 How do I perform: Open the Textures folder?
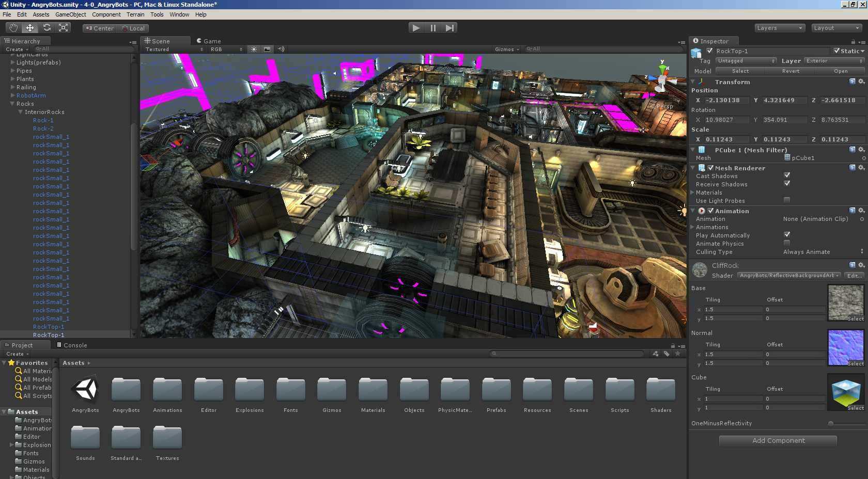click(167, 443)
